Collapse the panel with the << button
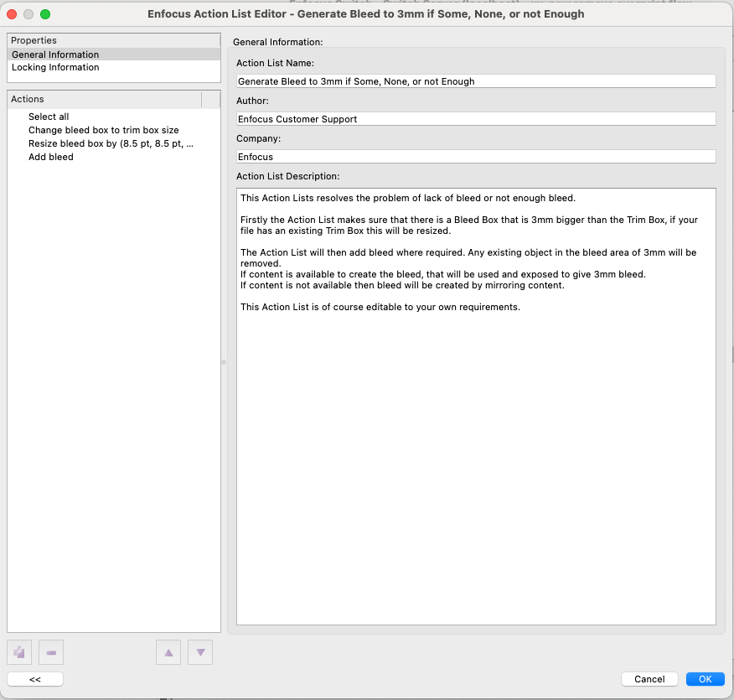 pos(35,679)
